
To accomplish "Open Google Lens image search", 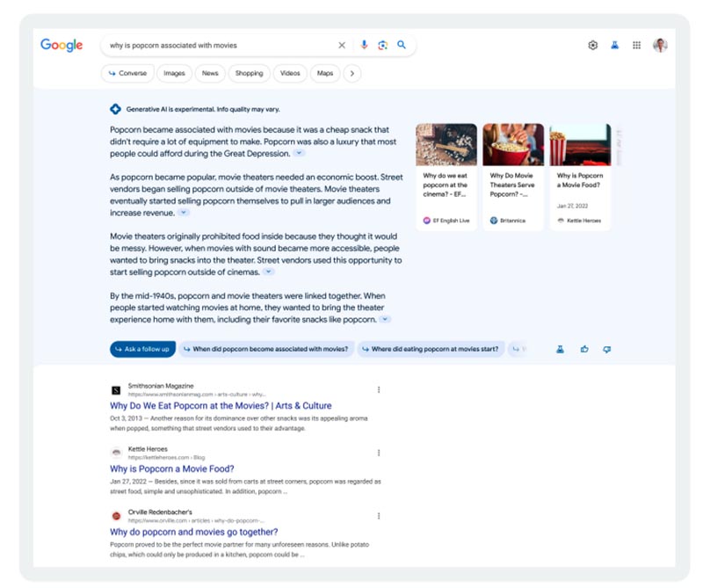I will point(382,46).
